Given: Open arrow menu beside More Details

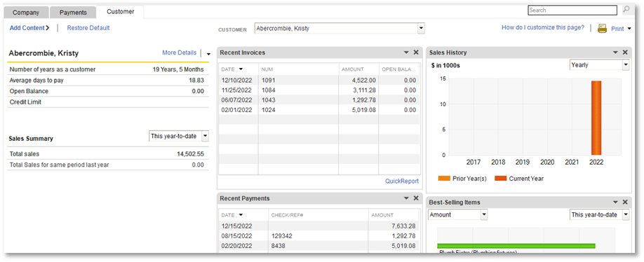Looking at the screenshot, I should click(x=208, y=54).
